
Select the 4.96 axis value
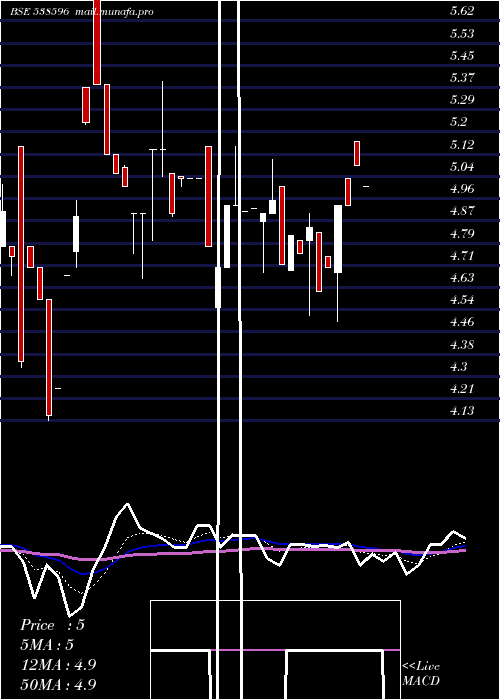[462, 189]
